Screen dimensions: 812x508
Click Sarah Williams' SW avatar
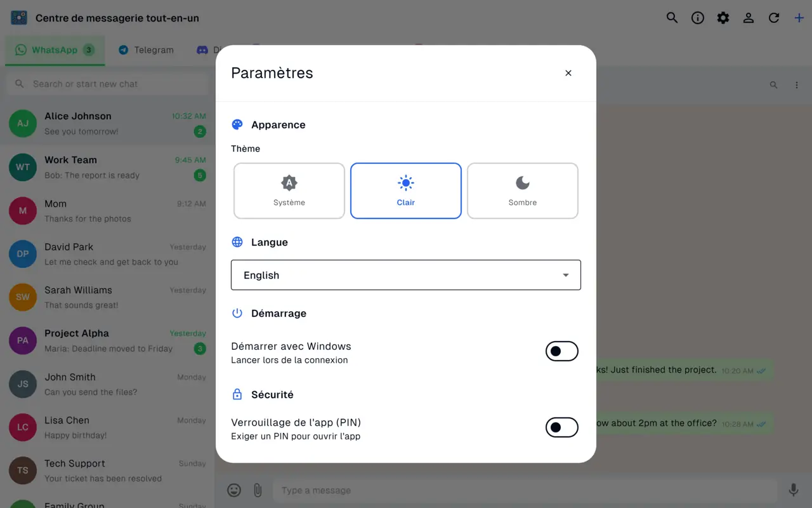(x=23, y=297)
